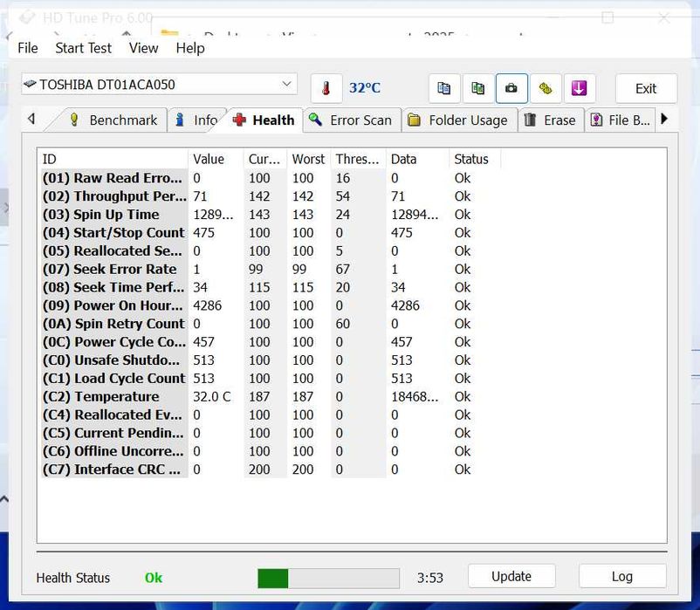The width and height of the screenshot is (700, 610).
Task: Click the folder icon on Folder Usage tab
Action: tap(414, 120)
